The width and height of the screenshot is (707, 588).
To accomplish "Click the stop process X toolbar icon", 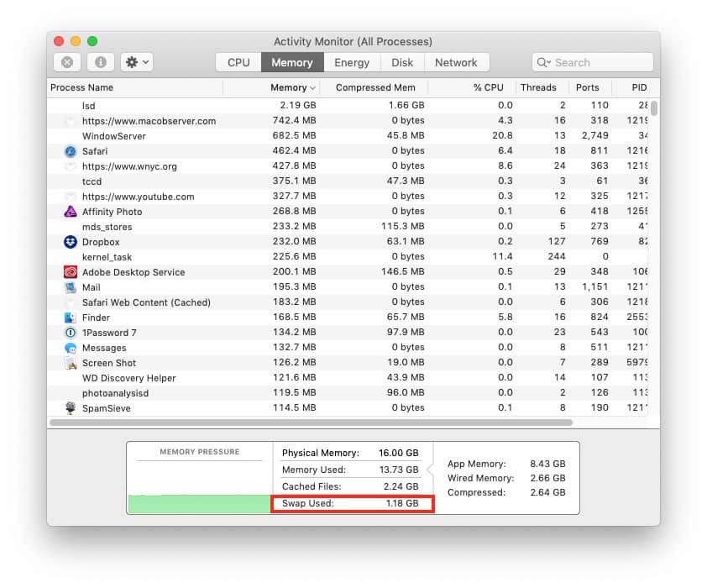I will point(67,62).
